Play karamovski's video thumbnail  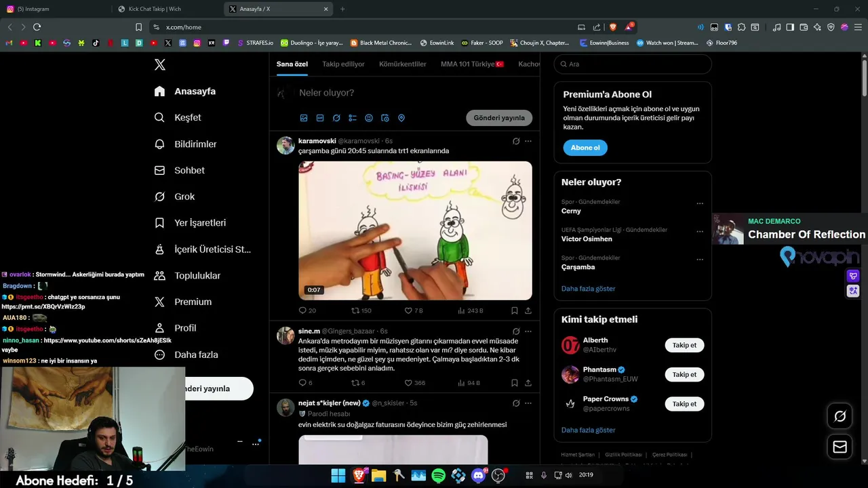click(415, 230)
